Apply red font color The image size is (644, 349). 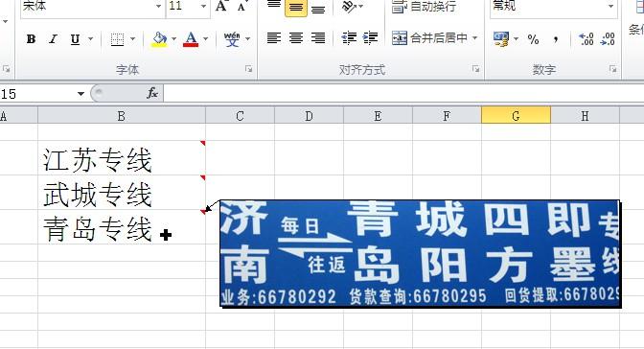191,39
